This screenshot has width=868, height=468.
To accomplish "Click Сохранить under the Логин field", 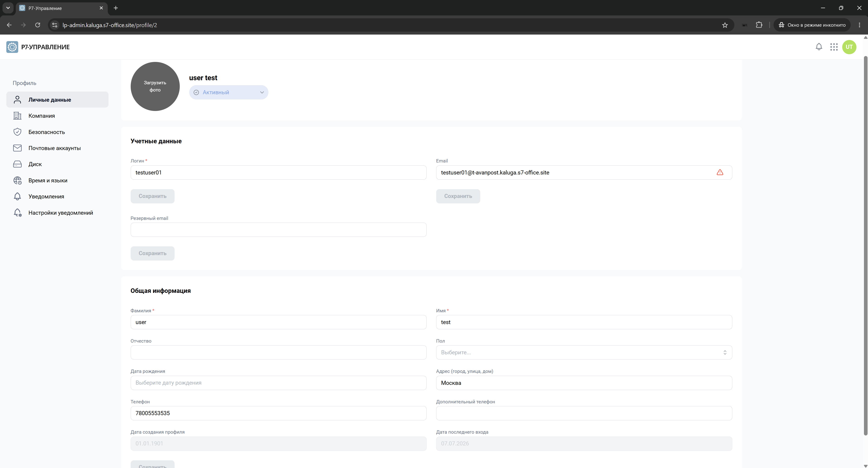I will (x=152, y=196).
